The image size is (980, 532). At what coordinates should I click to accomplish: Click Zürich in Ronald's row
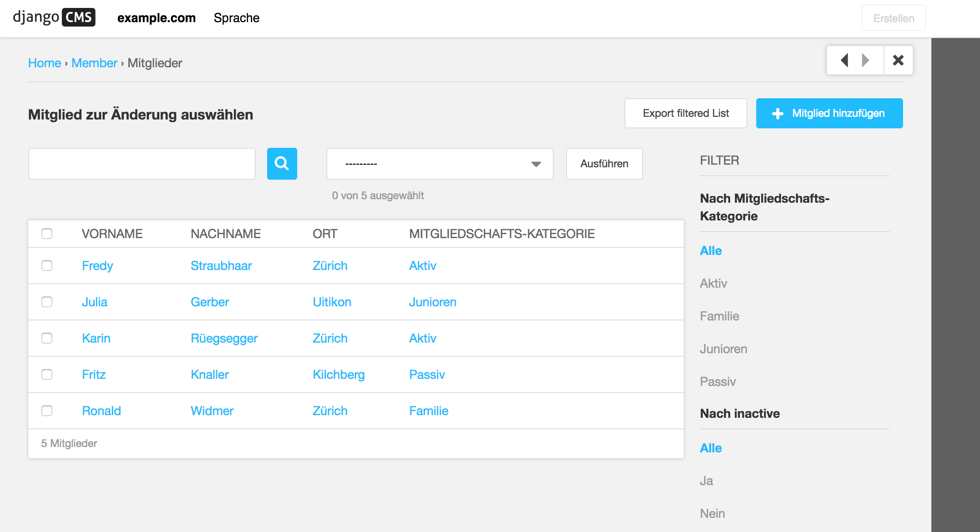tap(330, 411)
